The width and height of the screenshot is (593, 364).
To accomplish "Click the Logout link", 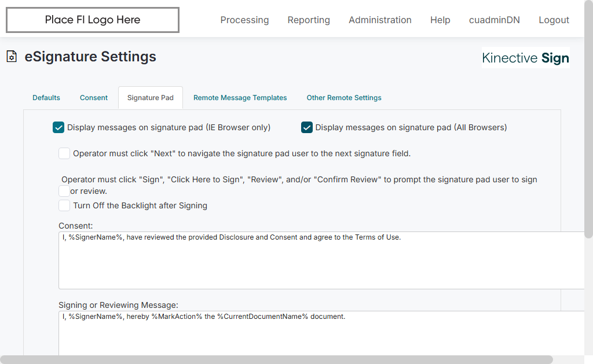I will point(554,20).
